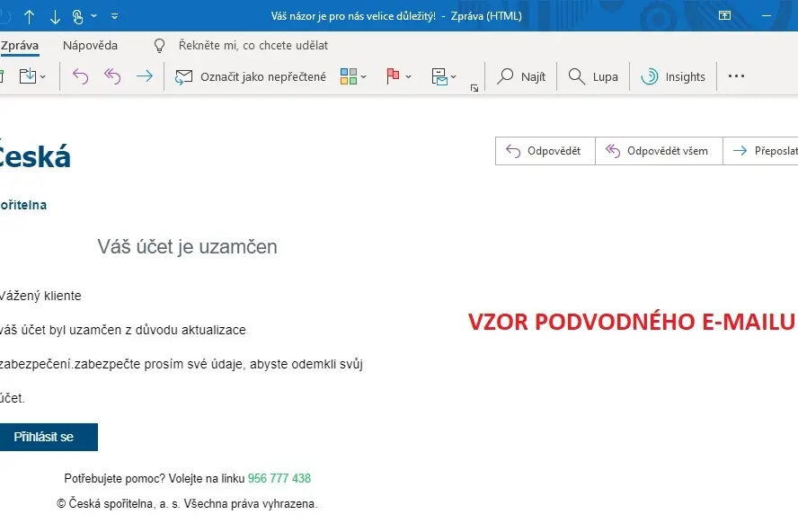Open the Nápověda tab

tap(90, 45)
